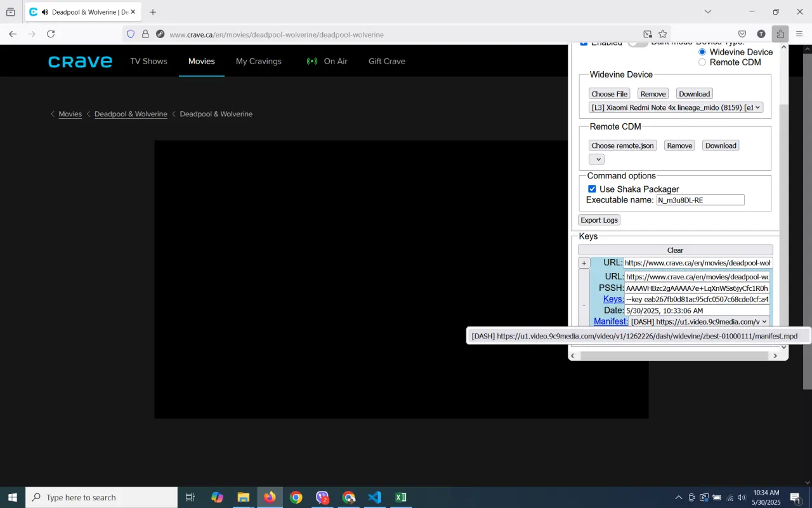
Task: Click Remove in Remote CDM section
Action: pos(679,146)
